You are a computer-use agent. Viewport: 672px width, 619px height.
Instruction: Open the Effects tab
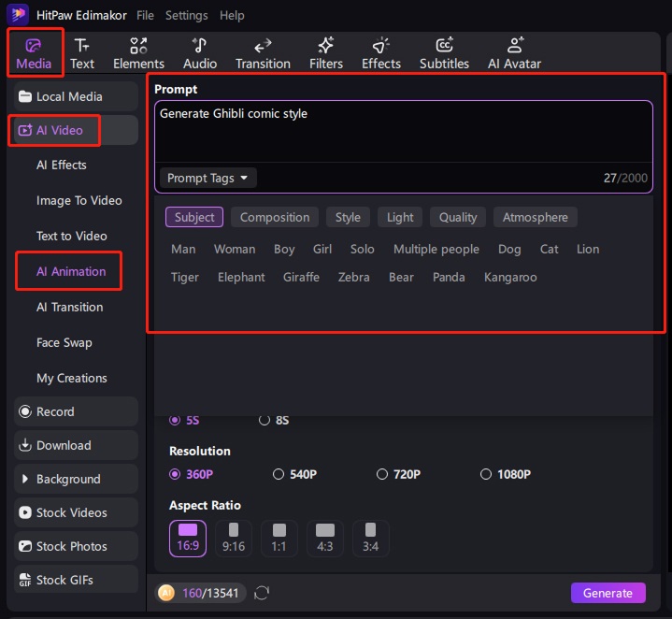pyautogui.click(x=381, y=53)
